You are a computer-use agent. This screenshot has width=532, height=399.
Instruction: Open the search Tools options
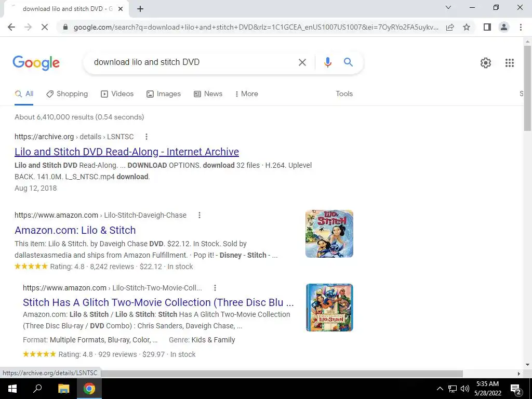(344, 94)
